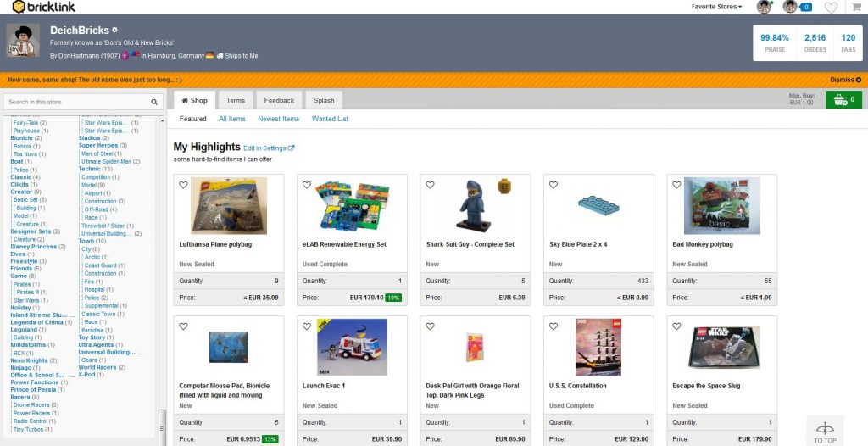Toggle favorite heart on Sky Blue Plate
Viewport: 868px width, 446px height.
(554, 185)
